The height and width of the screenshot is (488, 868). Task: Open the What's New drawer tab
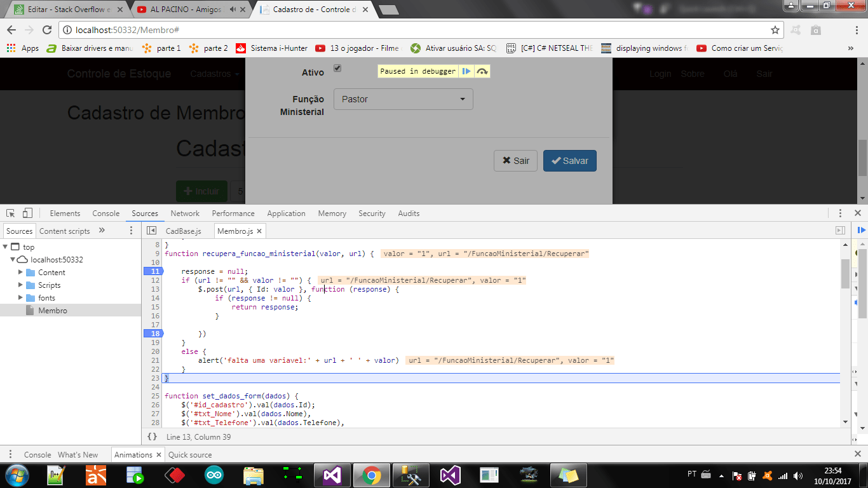78,455
